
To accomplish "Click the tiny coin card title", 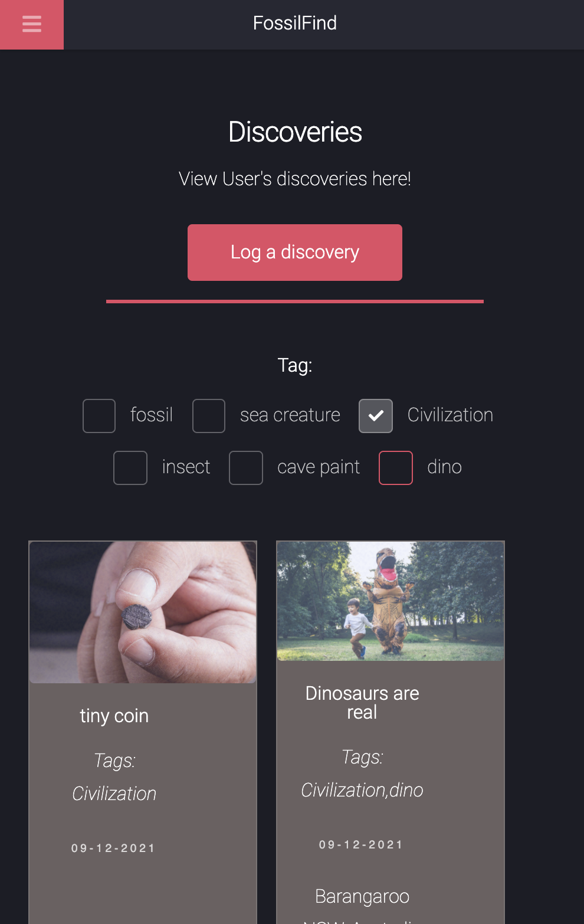I will point(114,716).
